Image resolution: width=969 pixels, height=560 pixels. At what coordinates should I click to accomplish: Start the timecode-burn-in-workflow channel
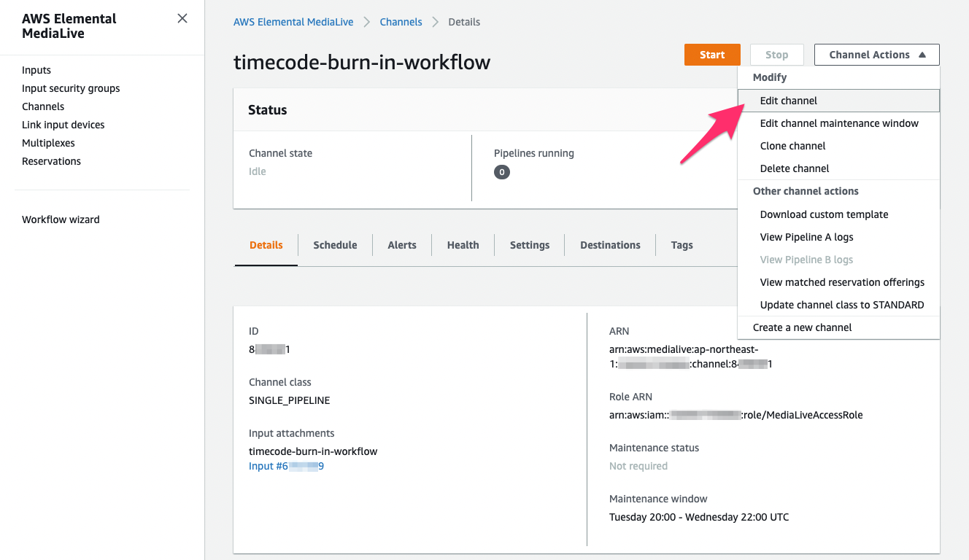pyautogui.click(x=712, y=55)
